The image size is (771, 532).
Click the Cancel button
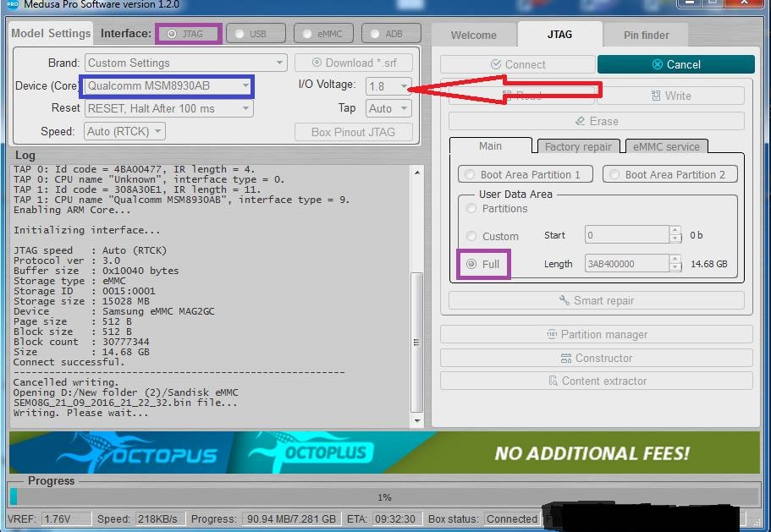coord(676,64)
